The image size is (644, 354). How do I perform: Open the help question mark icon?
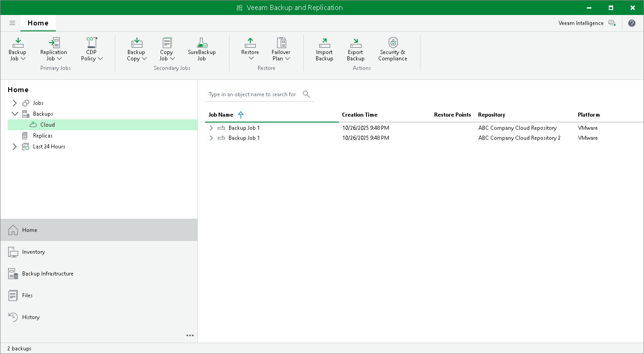(632, 23)
